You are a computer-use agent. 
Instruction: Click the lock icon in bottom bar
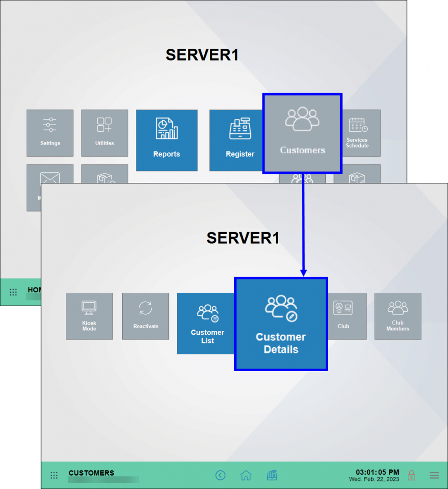click(411, 475)
